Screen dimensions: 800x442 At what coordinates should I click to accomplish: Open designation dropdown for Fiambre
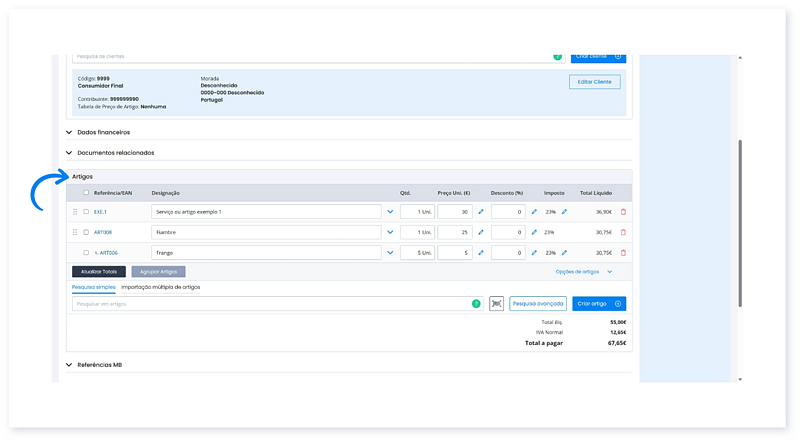(390, 232)
